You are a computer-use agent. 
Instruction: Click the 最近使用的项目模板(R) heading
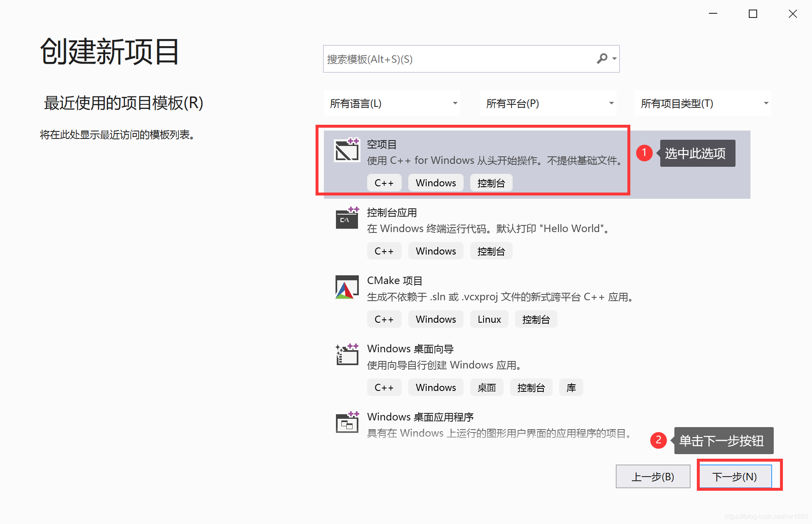123,103
